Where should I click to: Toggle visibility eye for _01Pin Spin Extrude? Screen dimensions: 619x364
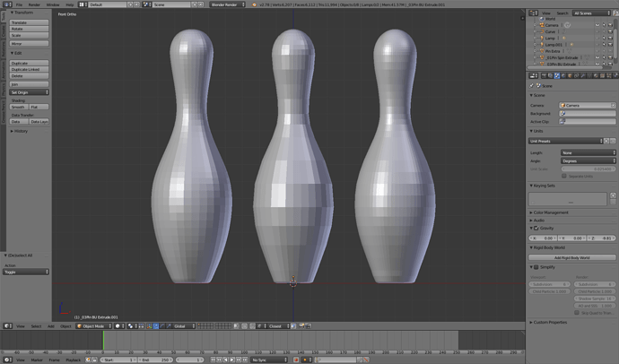pyautogui.click(x=597, y=57)
